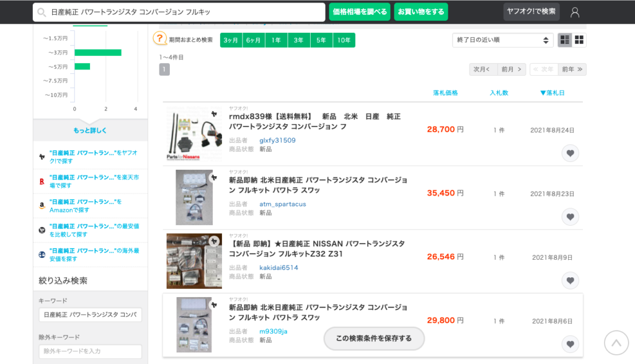This screenshot has height=364, width=635.
Task: Click the scroll-to-top arrow button
Action: pyautogui.click(x=616, y=342)
